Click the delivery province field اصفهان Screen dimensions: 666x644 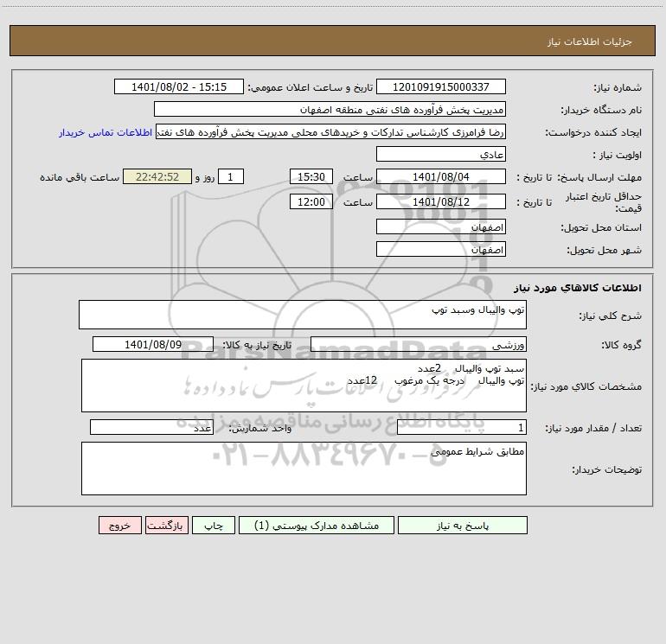click(x=441, y=226)
